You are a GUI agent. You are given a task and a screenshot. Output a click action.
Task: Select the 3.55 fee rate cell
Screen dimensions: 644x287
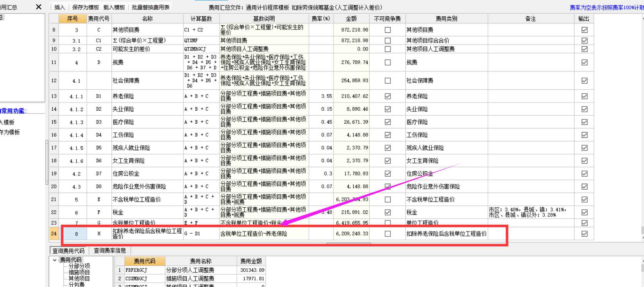pos(321,96)
